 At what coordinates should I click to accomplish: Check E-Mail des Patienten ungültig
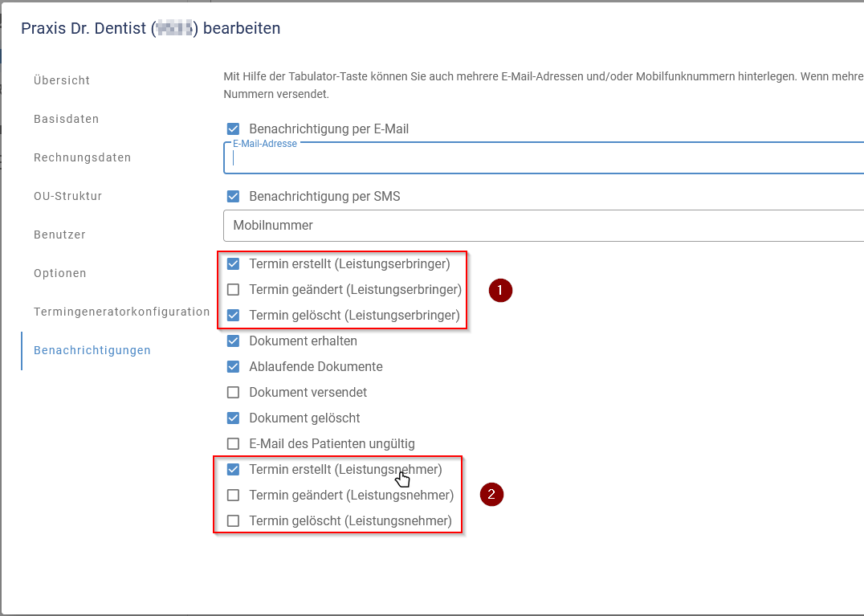coord(234,443)
